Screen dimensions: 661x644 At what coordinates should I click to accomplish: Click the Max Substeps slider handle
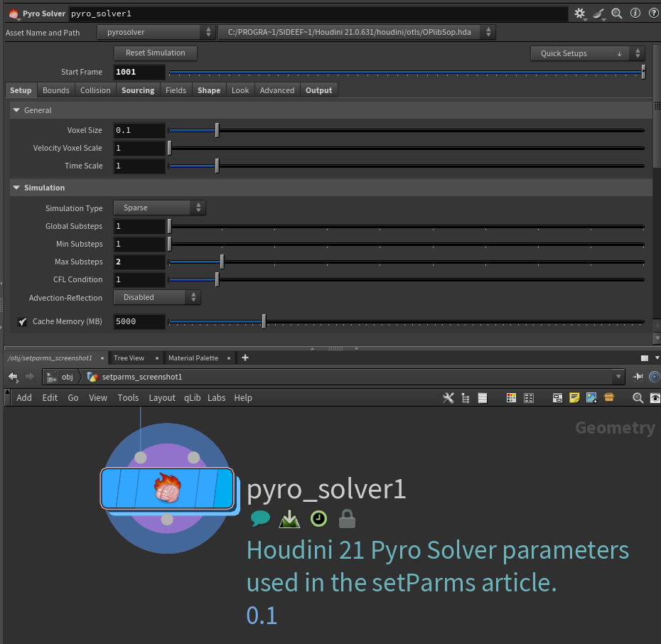click(222, 262)
